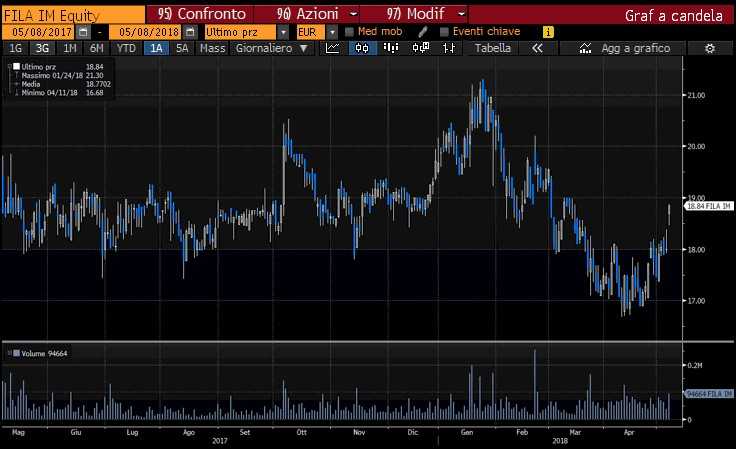The width and height of the screenshot is (736, 449).
Task: Click 0.2M volume axis label
Action: pyautogui.click(x=695, y=365)
